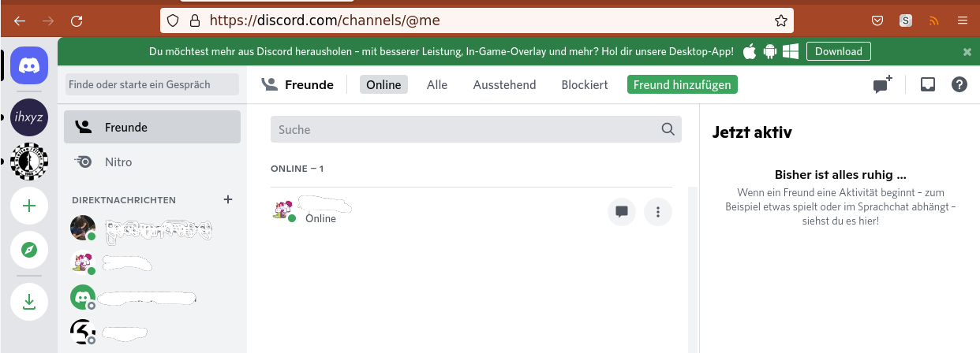The image size is (980, 353).
Task: Open the ihxyz server
Action: click(29, 117)
